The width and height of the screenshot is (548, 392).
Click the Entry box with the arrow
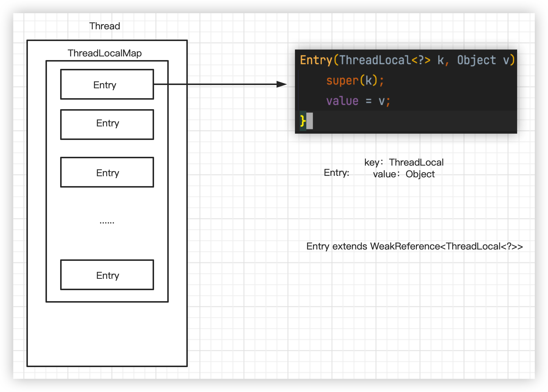(x=107, y=84)
